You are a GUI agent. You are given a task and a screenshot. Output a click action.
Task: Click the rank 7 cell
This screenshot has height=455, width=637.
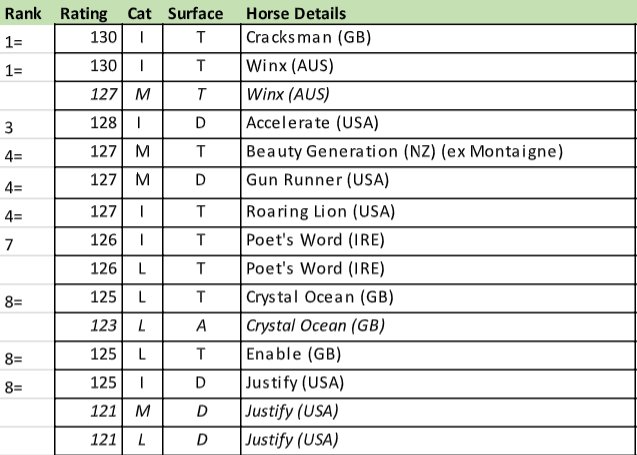[x=26, y=242]
